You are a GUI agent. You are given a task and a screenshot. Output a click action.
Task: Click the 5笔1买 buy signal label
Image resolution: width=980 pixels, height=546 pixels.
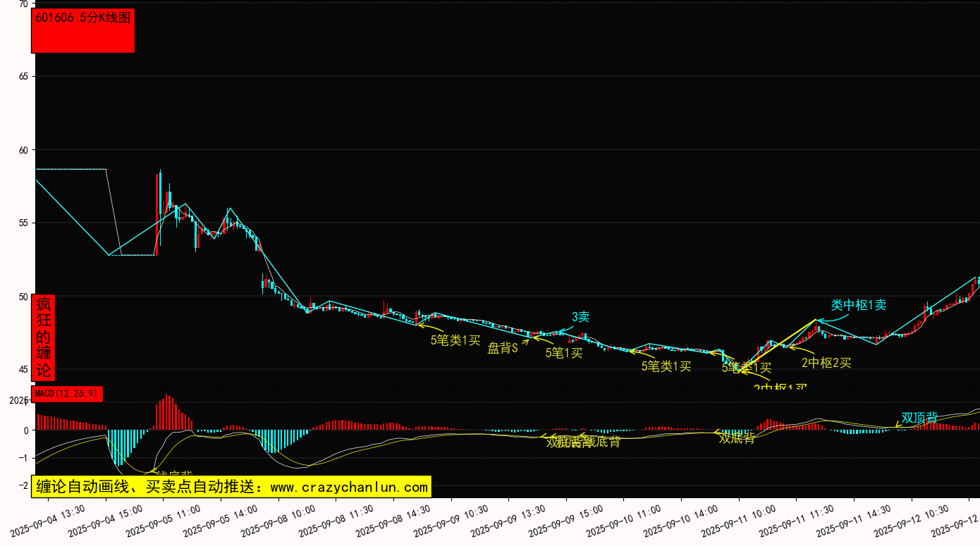pyautogui.click(x=564, y=353)
